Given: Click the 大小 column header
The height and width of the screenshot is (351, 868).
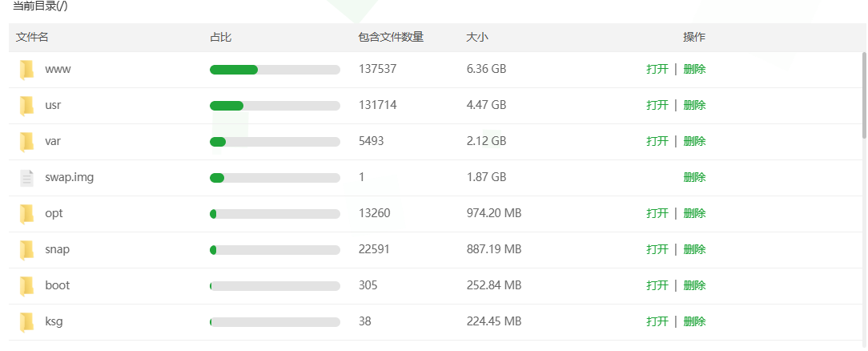Looking at the screenshot, I should [477, 37].
